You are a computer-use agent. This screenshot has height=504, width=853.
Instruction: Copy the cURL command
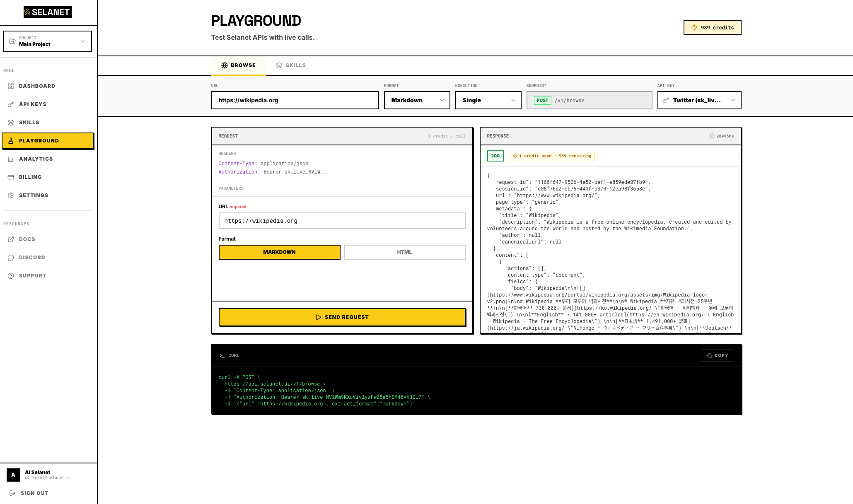[718, 355]
